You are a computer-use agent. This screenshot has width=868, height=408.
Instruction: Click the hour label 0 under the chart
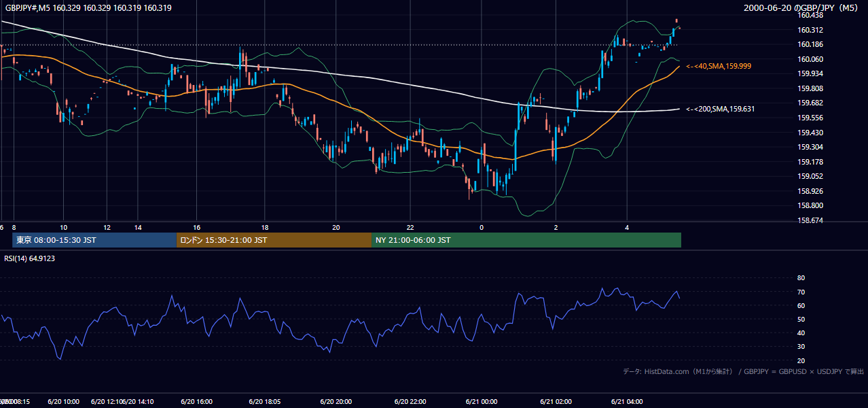(x=482, y=227)
